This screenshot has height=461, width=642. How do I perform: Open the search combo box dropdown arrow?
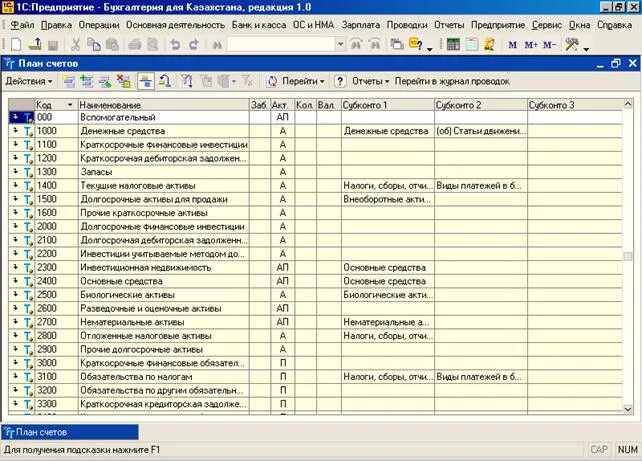pyautogui.click(x=340, y=44)
